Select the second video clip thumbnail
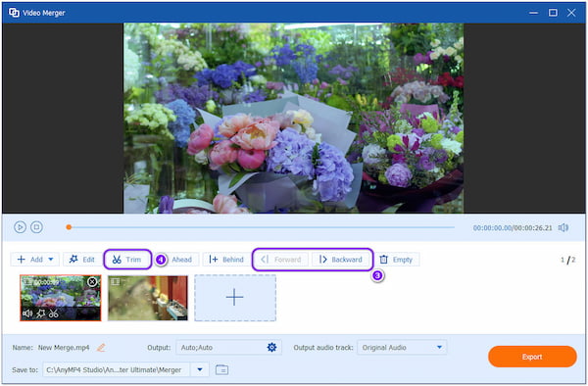The height and width of the screenshot is (386, 588). [148, 298]
